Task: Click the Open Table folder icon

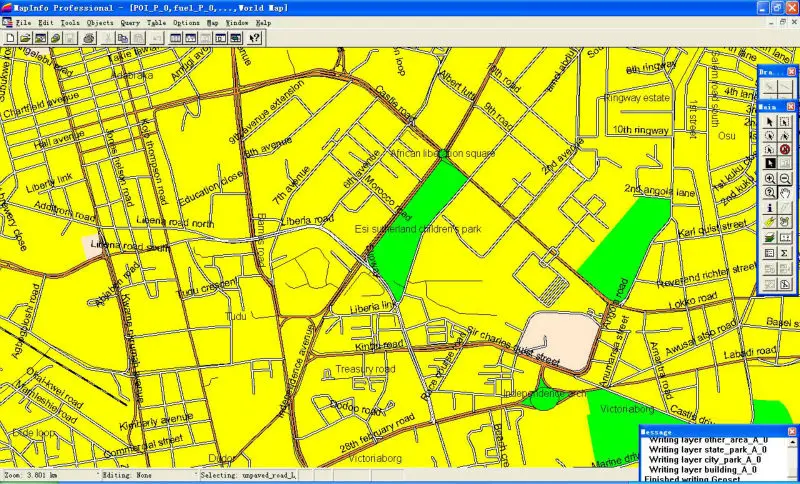Action: pyautogui.click(x=25, y=38)
